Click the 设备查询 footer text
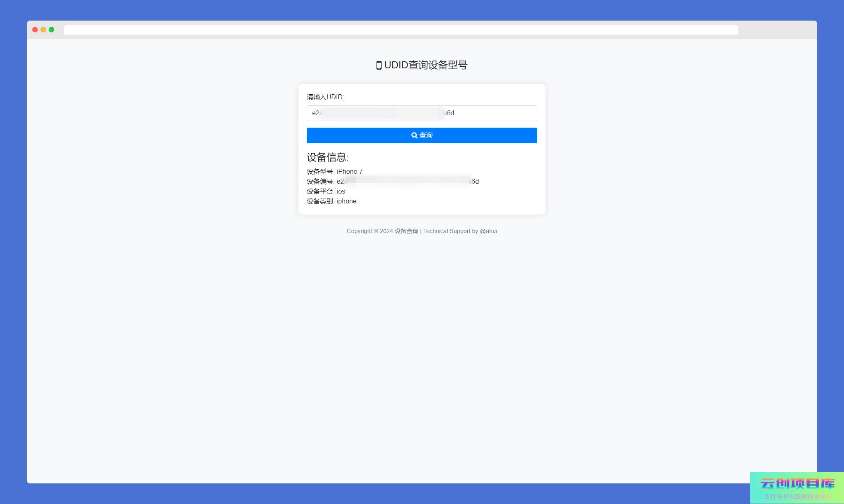Screen dimensions: 844x504 click(x=406, y=231)
